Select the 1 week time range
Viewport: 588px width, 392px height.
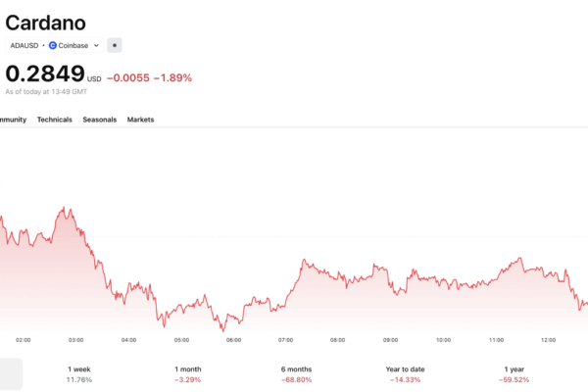pos(78,373)
